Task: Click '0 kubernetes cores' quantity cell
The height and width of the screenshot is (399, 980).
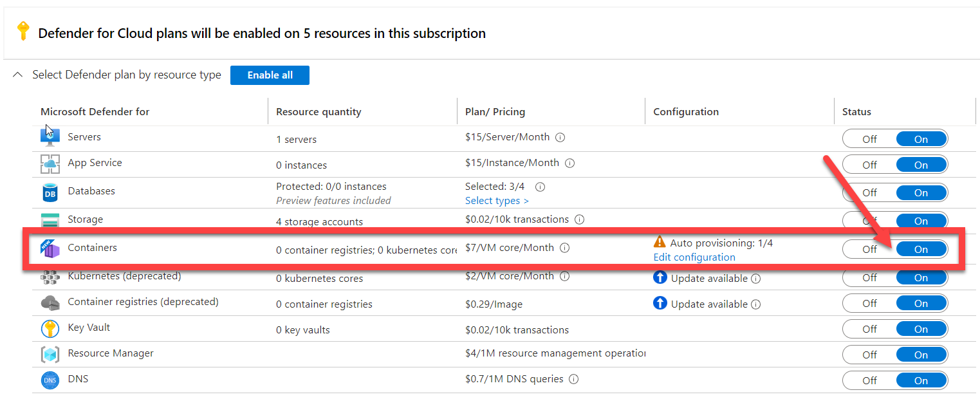Action: coord(319,278)
